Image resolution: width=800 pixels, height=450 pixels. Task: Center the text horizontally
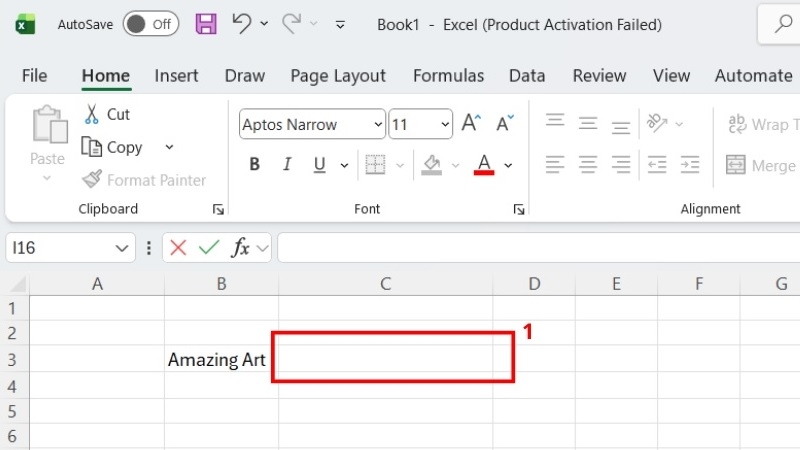[588, 164]
